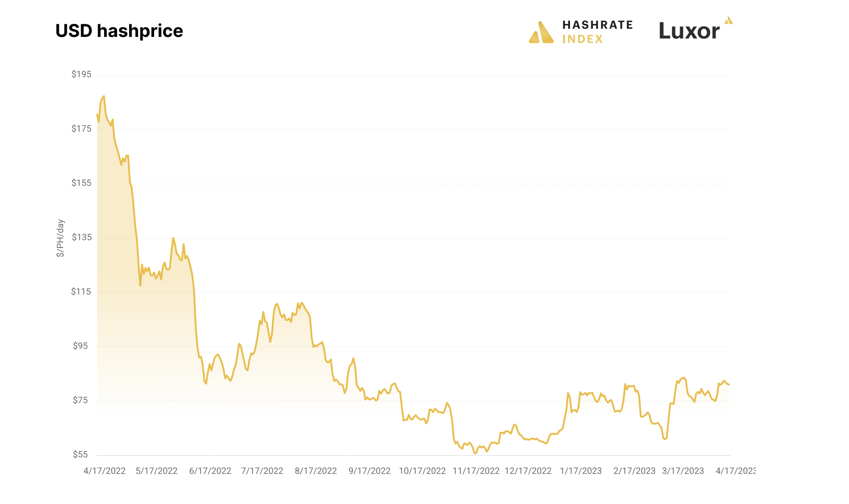The height and width of the screenshot is (504, 849).
Task: Click the Hashrate Index triangle logo icon
Action: 541,32
